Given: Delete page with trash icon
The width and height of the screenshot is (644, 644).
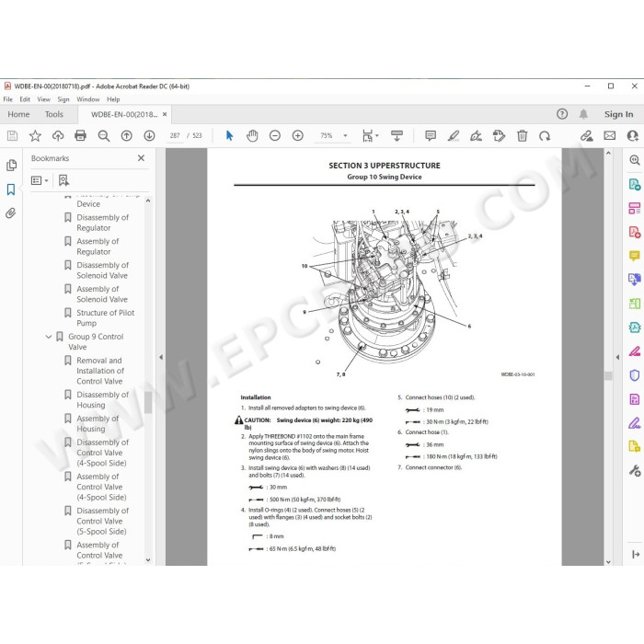Looking at the screenshot, I should pyautogui.click(x=522, y=135).
